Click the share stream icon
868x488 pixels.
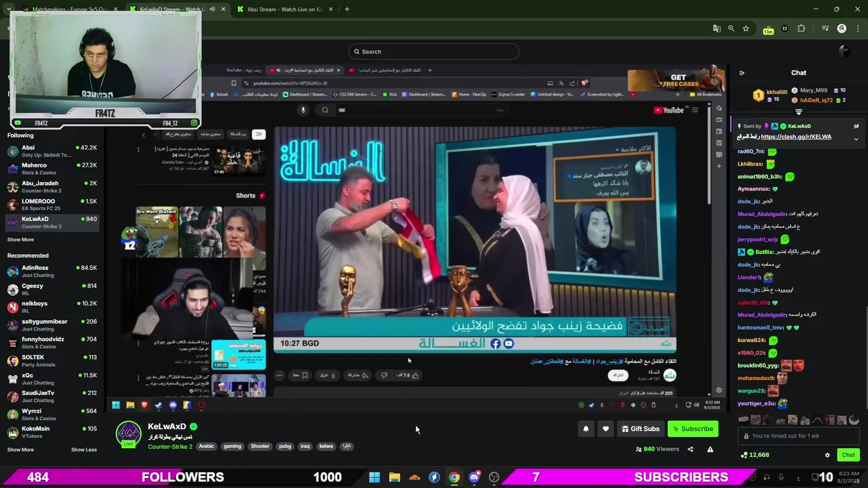[690, 449]
